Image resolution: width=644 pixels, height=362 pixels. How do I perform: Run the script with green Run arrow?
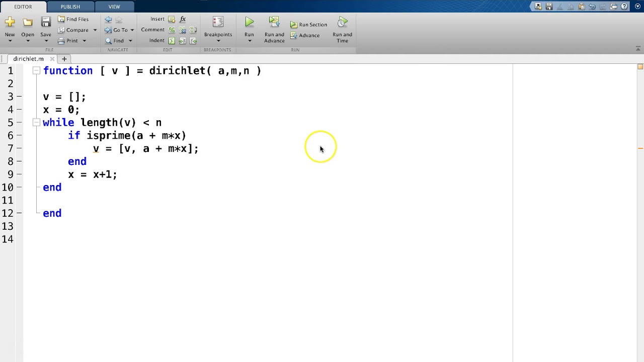(x=249, y=22)
